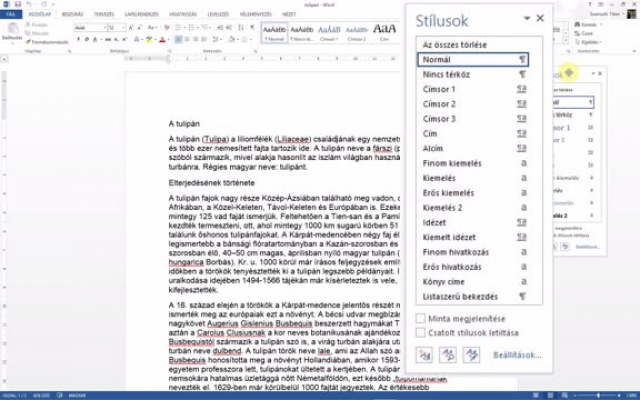
Task: Toggle Show/Hide paragraph marks (¶)
Action: (x=253, y=28)
